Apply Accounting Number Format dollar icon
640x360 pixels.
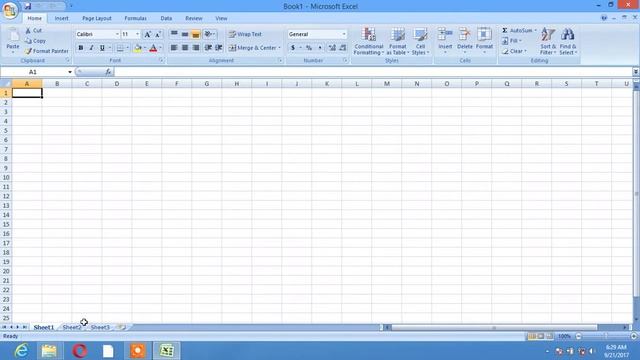293,48
